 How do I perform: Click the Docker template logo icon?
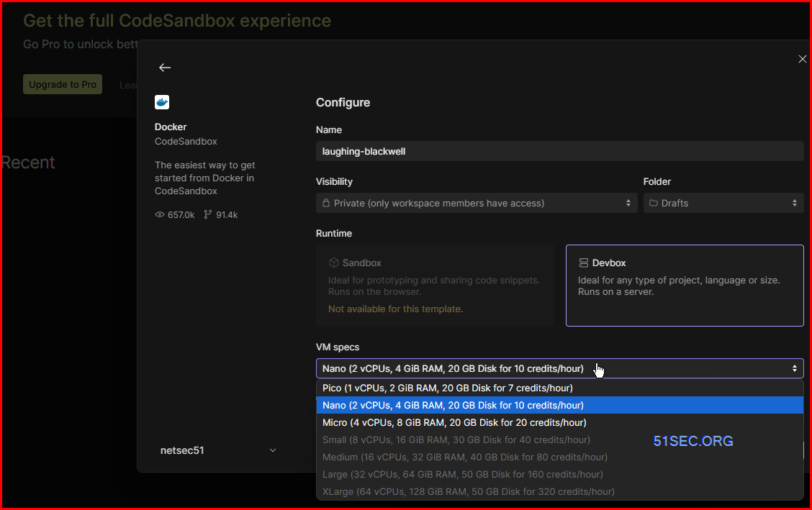162,102
